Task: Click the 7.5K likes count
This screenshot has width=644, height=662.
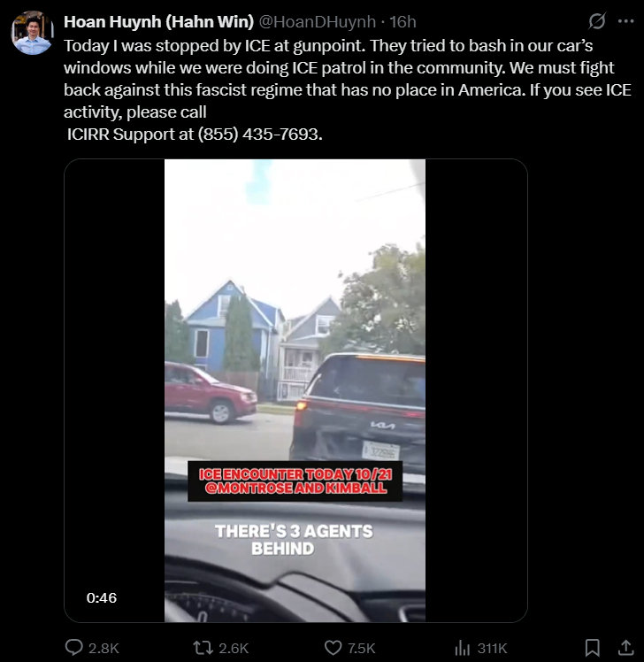Action: click(x=362, y=648)
